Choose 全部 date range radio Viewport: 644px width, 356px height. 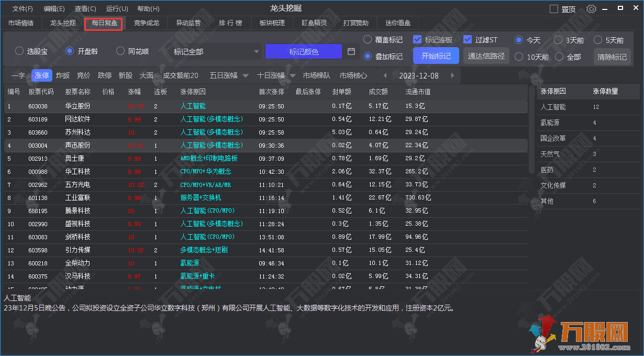[x=559, y=57]
